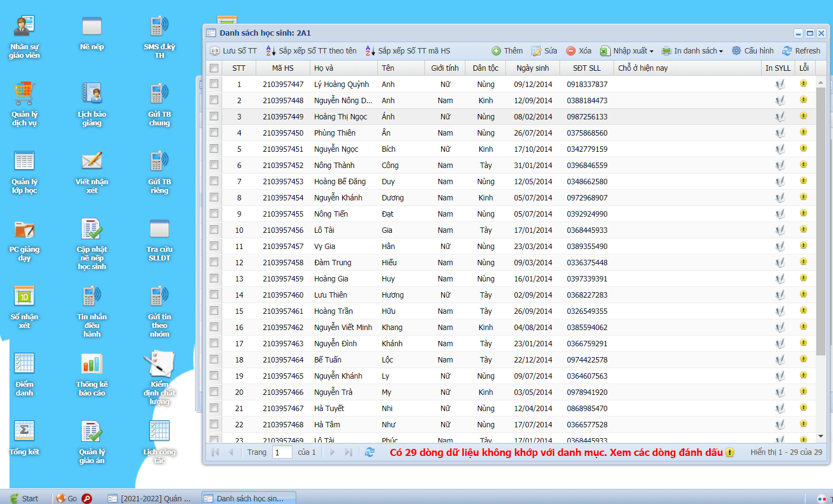Click the Thêm button to add student
The image size is (833, 504).
coord(507,51)
